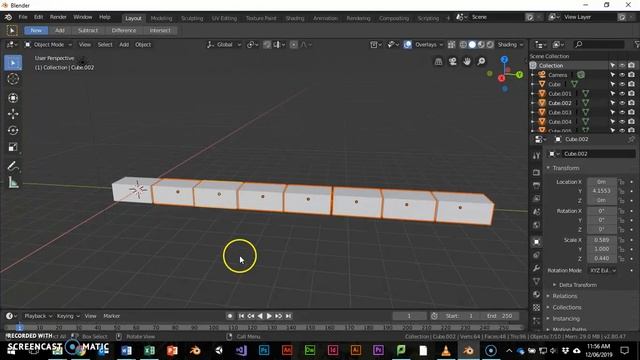Pick the Scale tool in toolbar
640x360 pixels.
tap(13, 147)
